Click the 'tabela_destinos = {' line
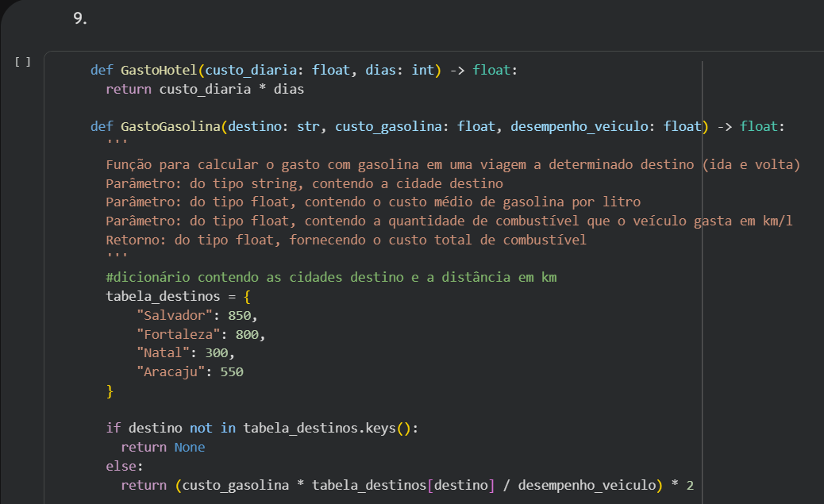Viewport: 824px width, 504px height. click(x=178, y=296)
